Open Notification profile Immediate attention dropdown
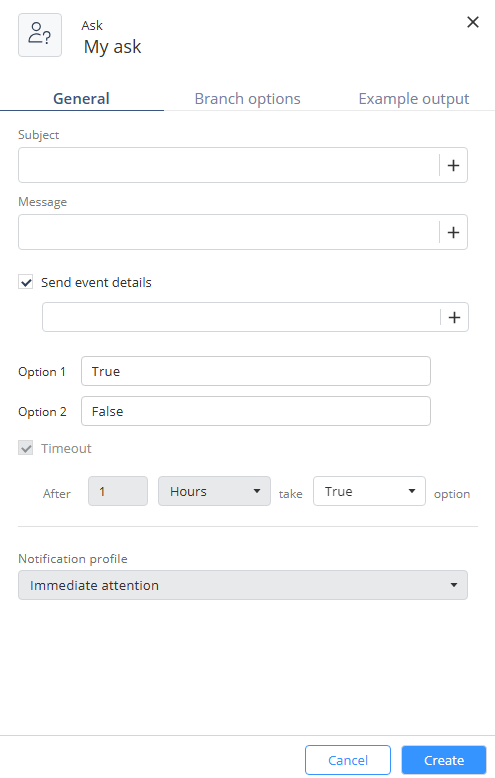Viewport: 495px width, 778px height. (243, 585)
